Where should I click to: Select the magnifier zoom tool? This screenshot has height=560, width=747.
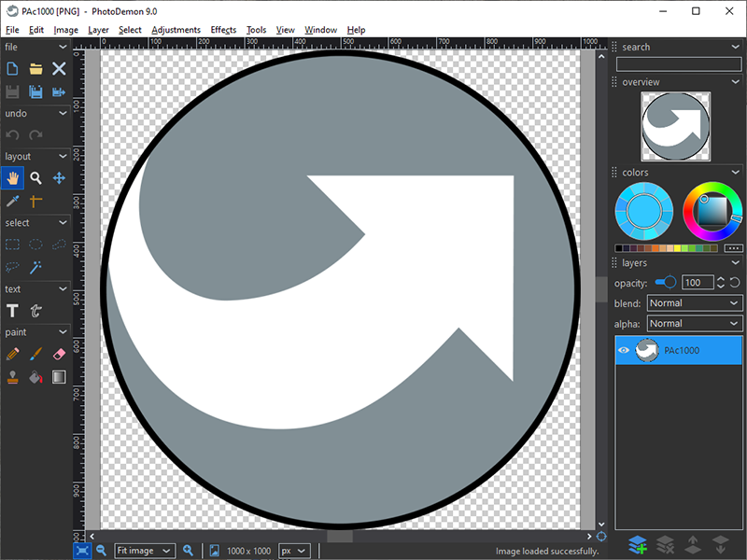click(x=35, y=178)
